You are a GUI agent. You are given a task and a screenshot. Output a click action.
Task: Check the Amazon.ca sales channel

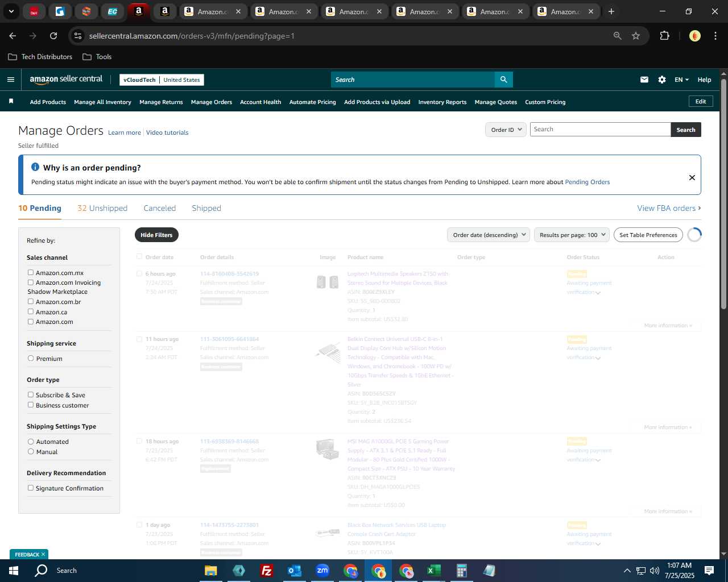coord(31,312)
